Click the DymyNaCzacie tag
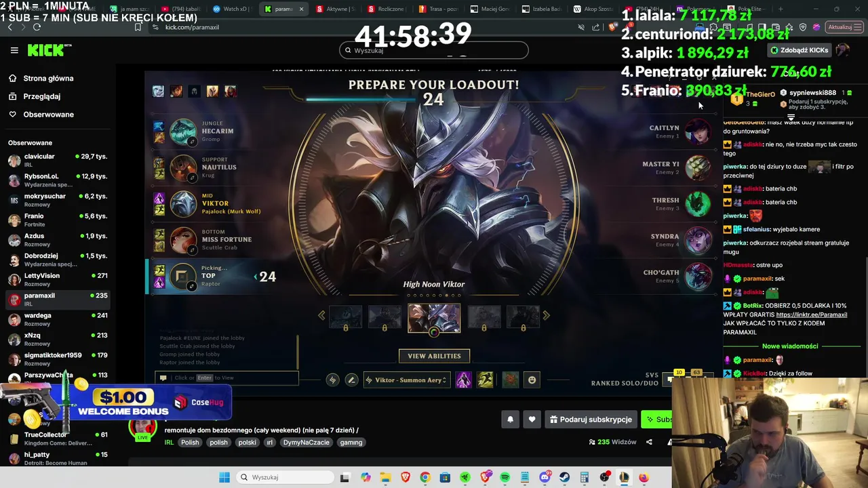Viewport: 868px width, 488px height. [306, 443]
